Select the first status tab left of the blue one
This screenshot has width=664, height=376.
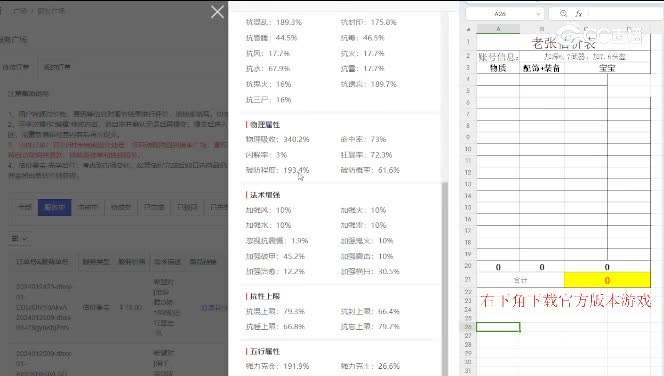(x=25, y=207)
